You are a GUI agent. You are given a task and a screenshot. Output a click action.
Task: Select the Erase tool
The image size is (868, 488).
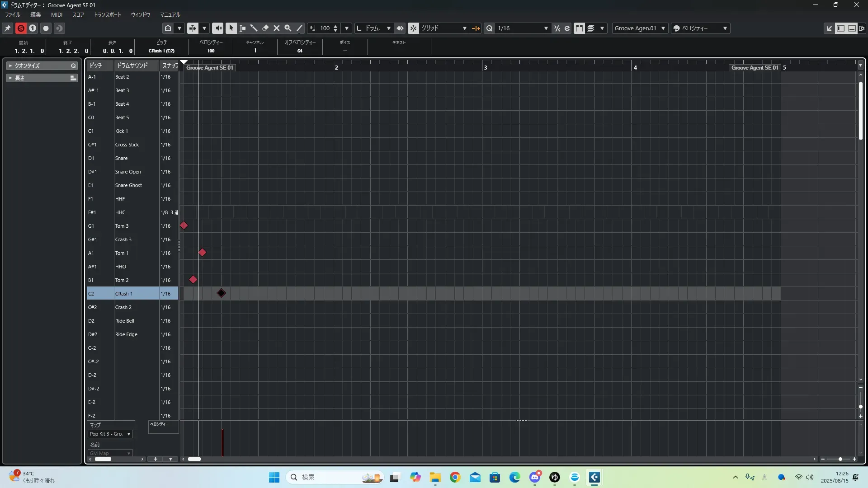point(265,28)
